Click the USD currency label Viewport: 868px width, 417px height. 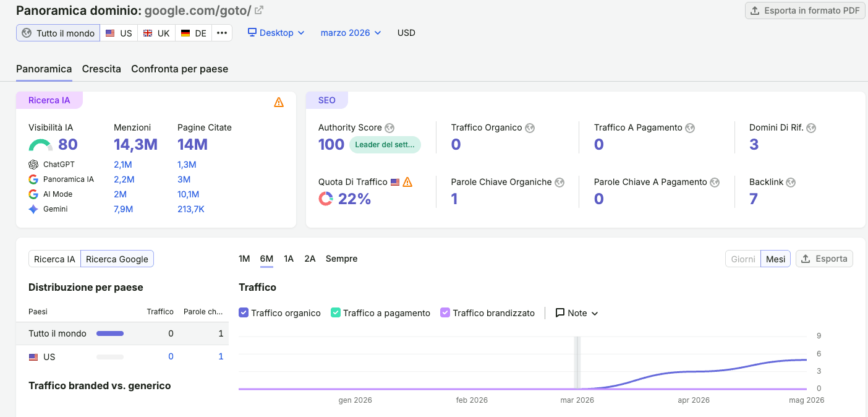click(x=406, y=33)
